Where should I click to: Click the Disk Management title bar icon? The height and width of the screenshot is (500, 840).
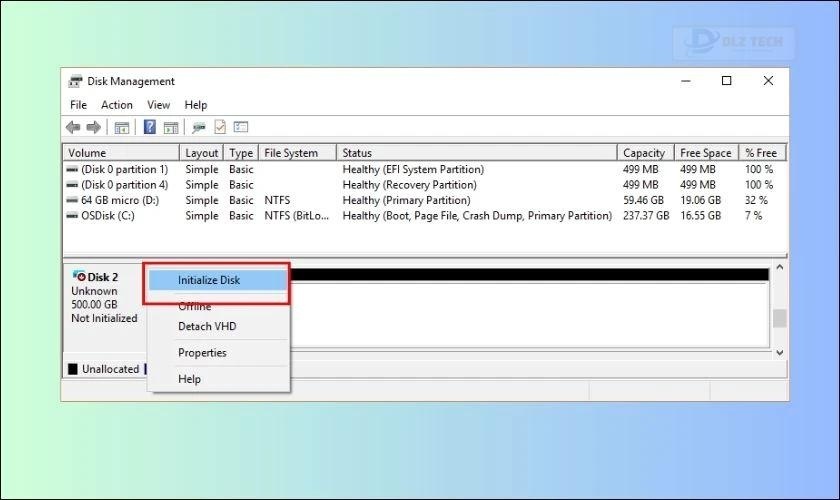click(x=76, y=81)
